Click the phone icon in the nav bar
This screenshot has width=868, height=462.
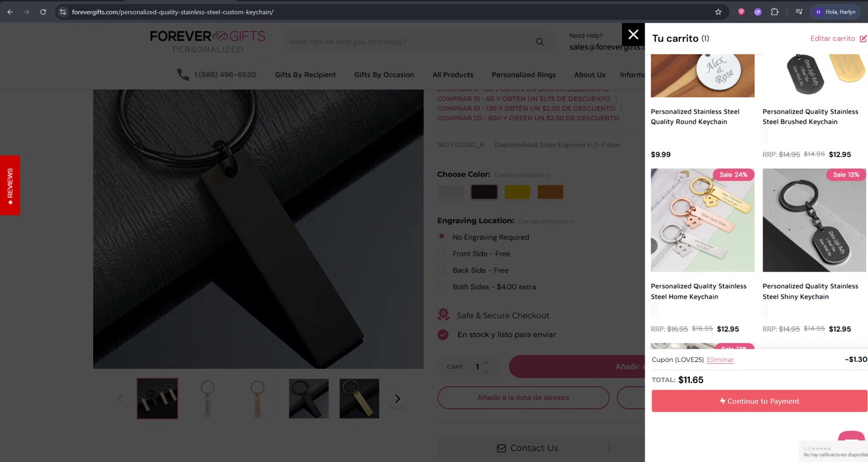click(183, 75)
